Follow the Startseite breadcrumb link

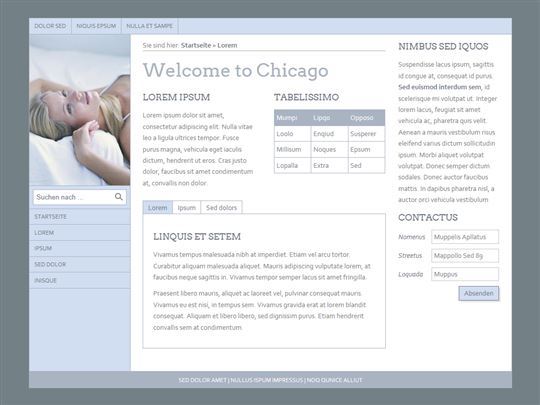click(196, 45)
